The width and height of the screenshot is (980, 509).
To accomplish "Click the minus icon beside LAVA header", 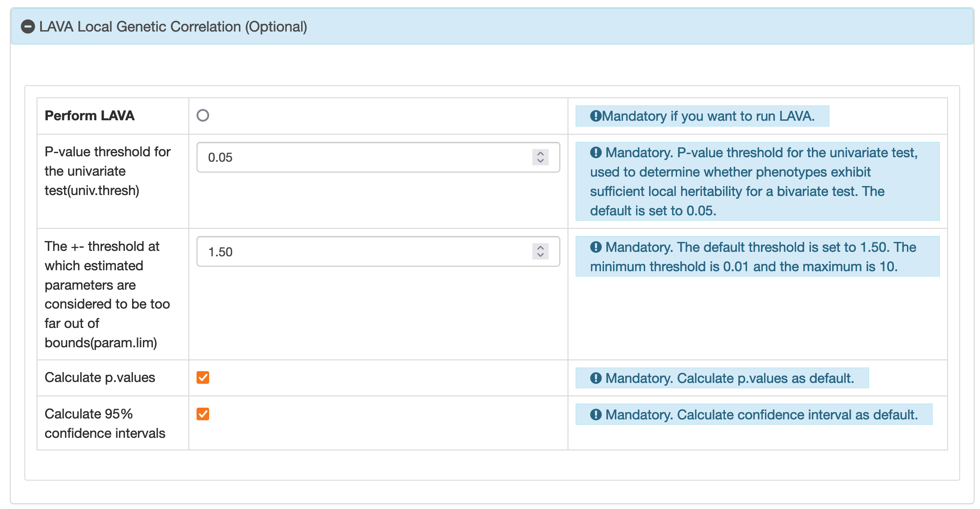I will click(27, 27).
